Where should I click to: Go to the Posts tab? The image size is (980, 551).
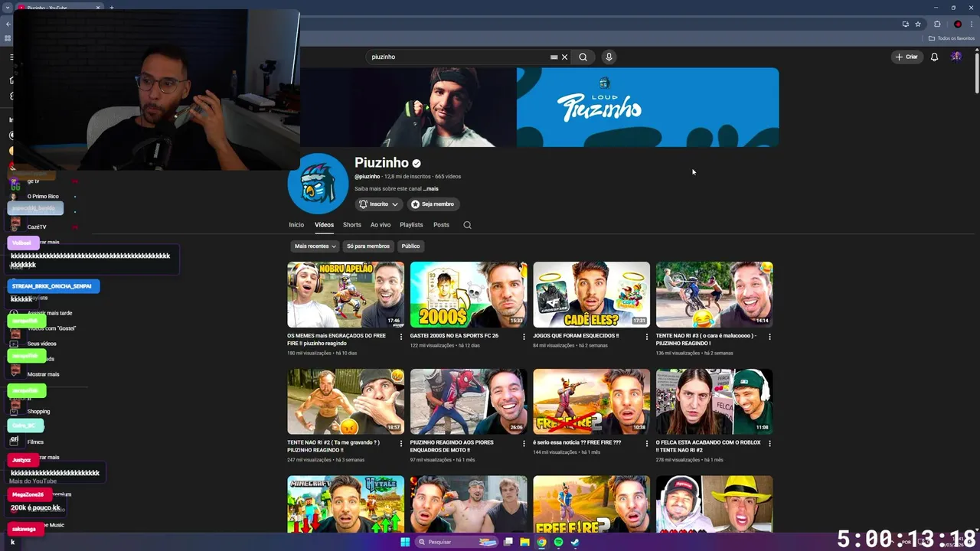pyautogui.click(x=441, y=225)
